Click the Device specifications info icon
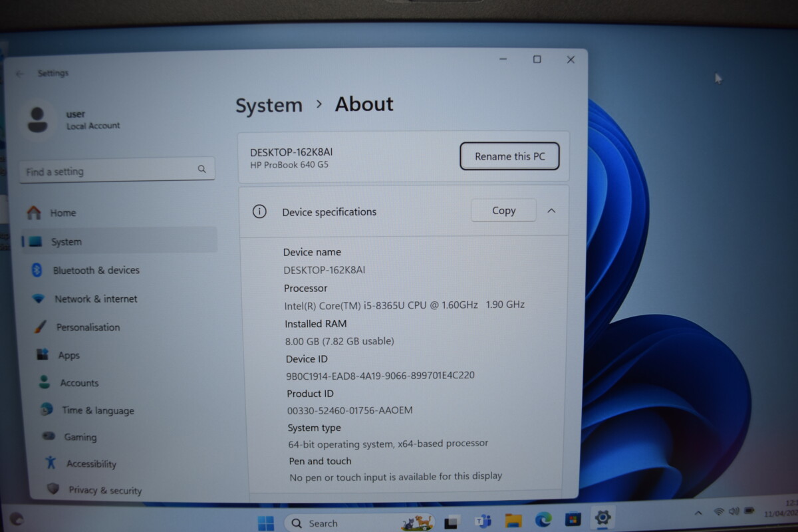The height and width of the screenshot is (532, 798). tap(259, 211)
